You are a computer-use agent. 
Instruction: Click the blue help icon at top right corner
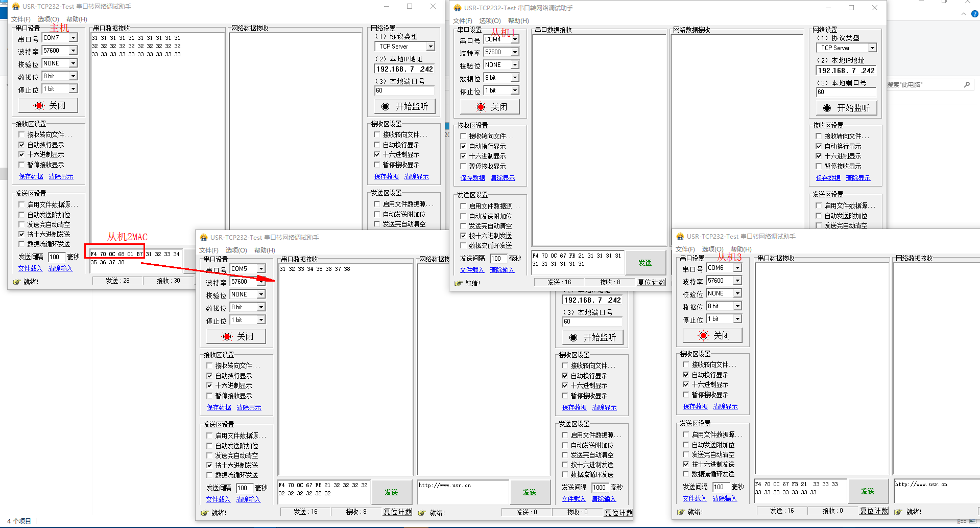tap(974, 14)
